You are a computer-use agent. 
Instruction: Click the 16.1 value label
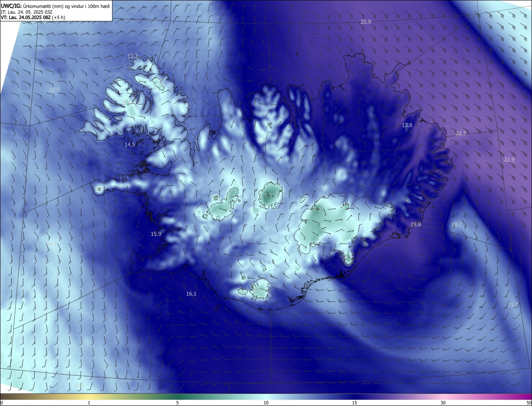click(191, 293)
